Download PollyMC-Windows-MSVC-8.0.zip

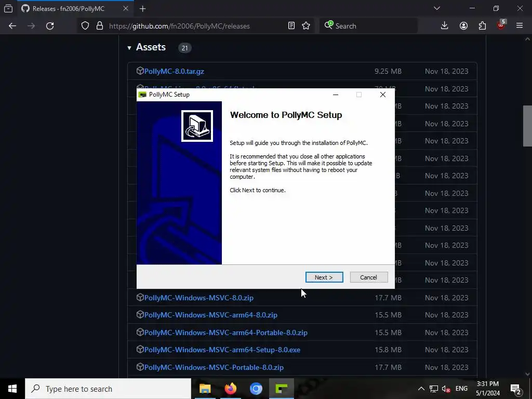click(199, 298)
